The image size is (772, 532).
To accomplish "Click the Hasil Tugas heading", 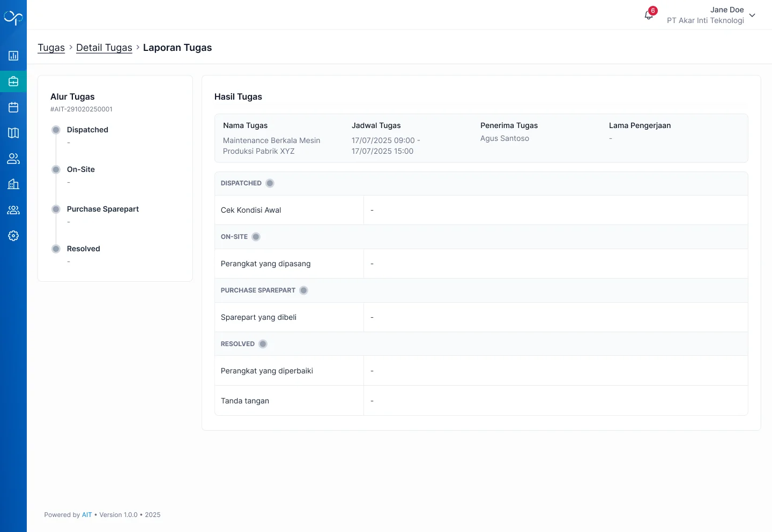I will point(238,97).
